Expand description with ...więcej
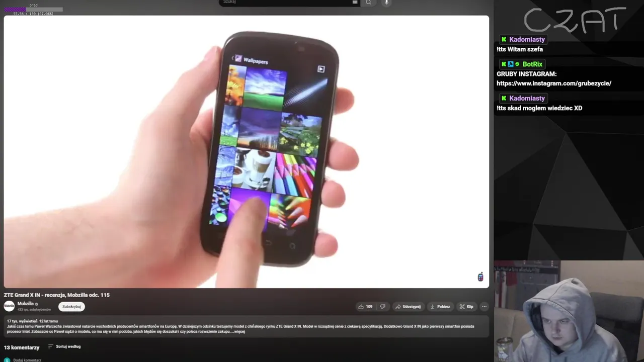 (238, 332)
